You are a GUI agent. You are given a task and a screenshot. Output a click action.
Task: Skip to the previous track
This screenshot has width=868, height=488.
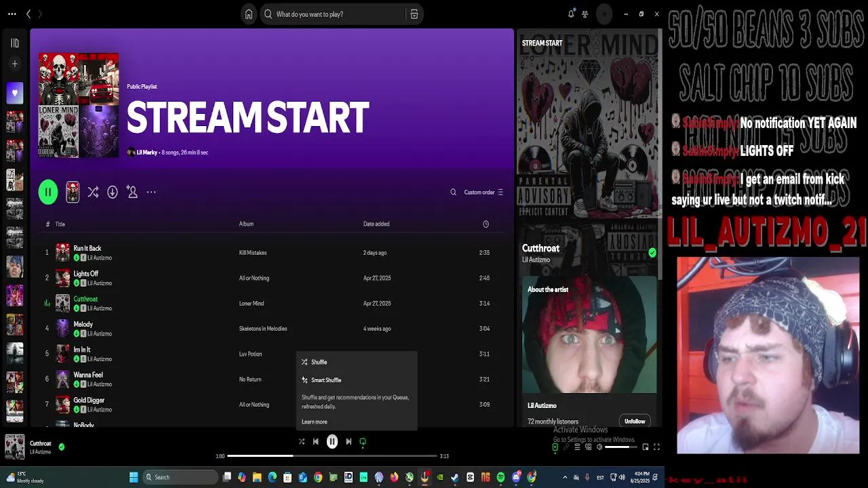pos(315,442)
